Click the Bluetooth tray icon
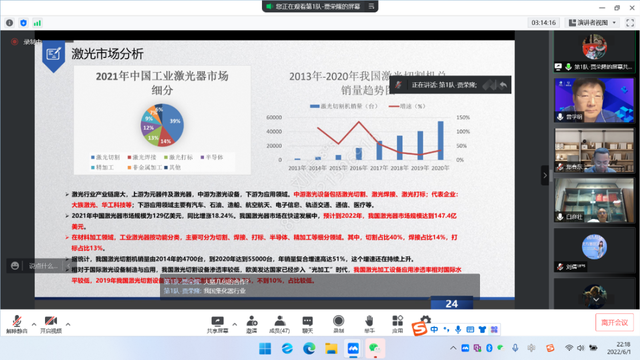The width and height of the screenshot is (640, 360). point(489,348)
